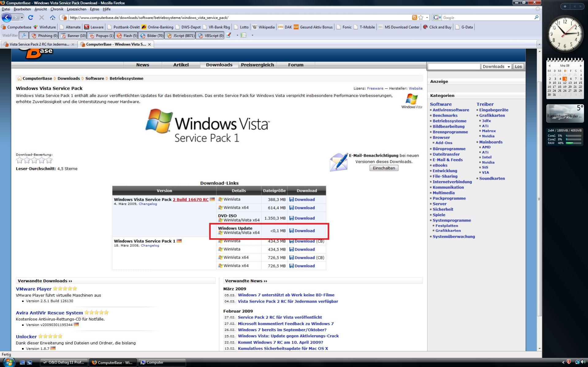The image size is (588, 367).
Task: Click the Firefox forward arrow button
Action: point(15,17)
